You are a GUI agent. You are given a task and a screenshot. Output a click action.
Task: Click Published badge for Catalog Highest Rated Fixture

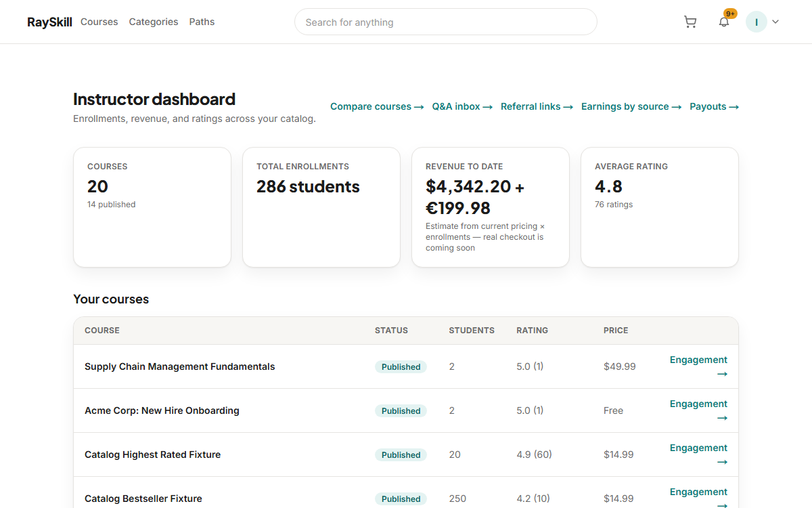point(401,454)
